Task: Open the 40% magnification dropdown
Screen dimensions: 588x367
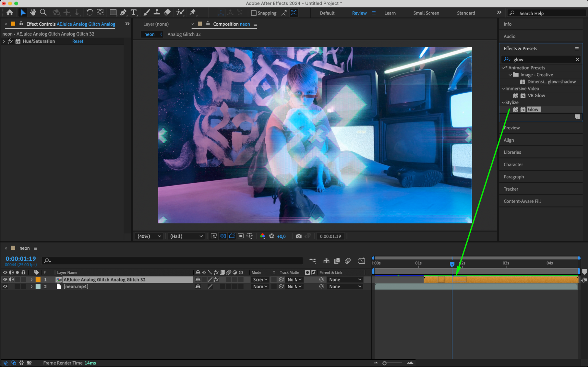Action: tap(149, 236)
